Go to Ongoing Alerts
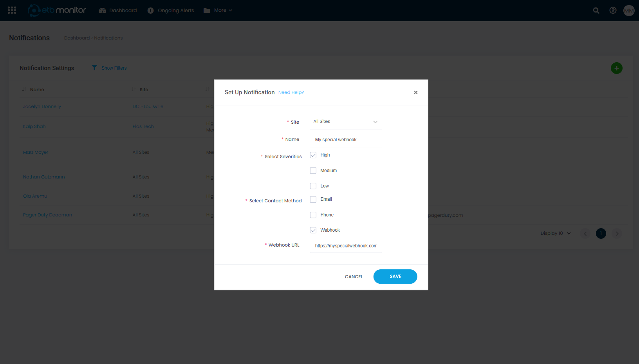The height and width of the screenshot is (364, 639). click(171, 10)
